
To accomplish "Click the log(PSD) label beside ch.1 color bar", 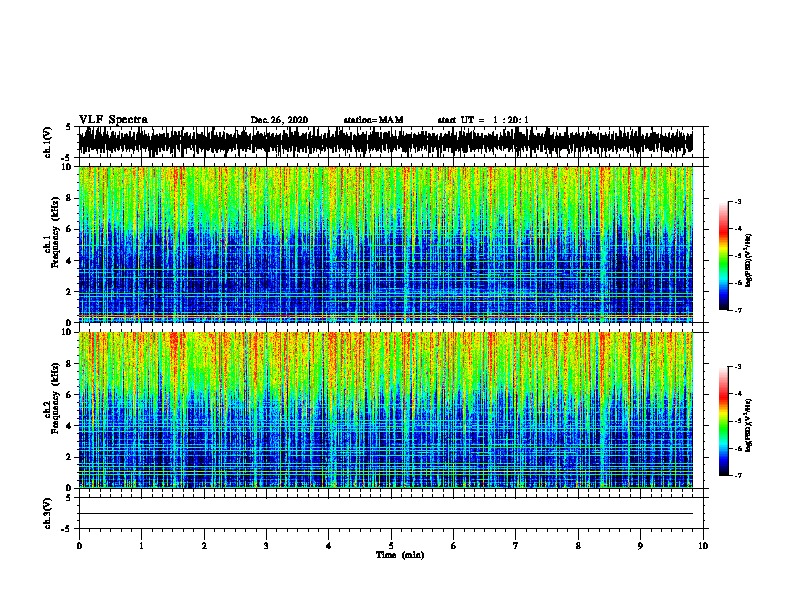I will pyautogui.click(x=748, y=260).
